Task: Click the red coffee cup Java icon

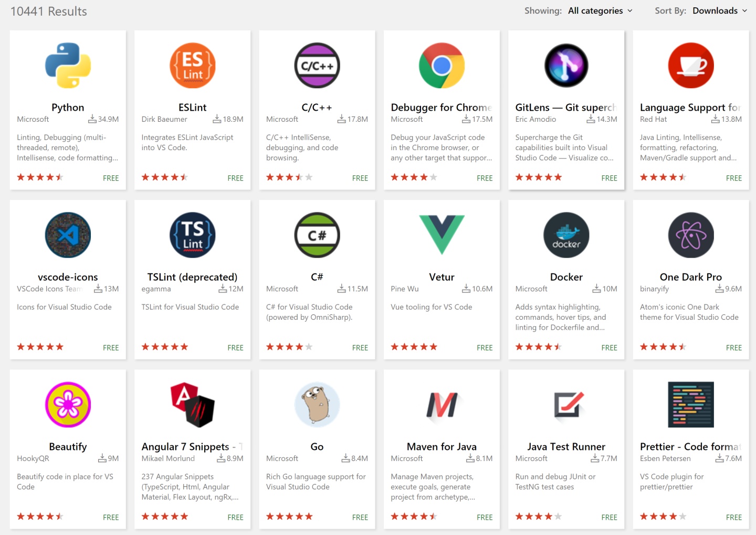Action: pyautogui.click(x=691, y=66)
